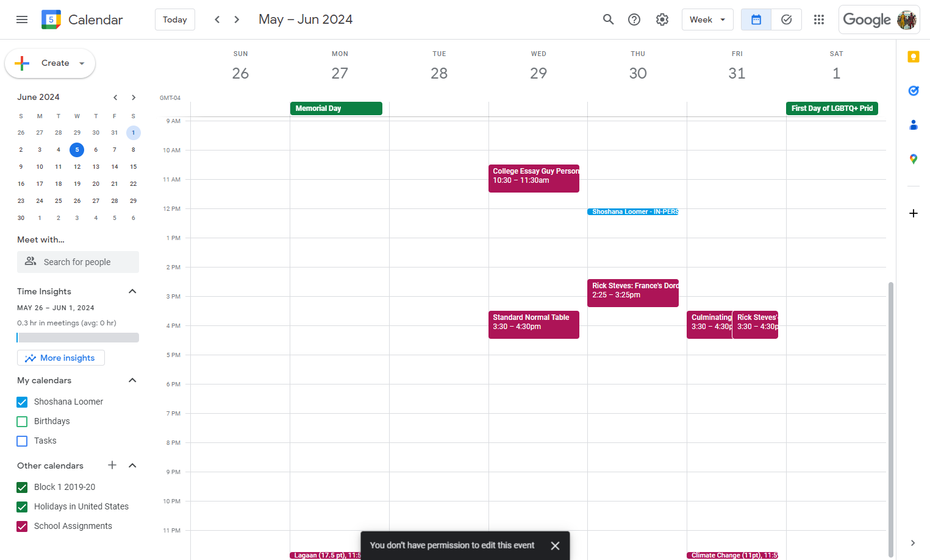The height and width of the screenshot is (560, 930).
Task: Jump to Today
Action: 175,19
